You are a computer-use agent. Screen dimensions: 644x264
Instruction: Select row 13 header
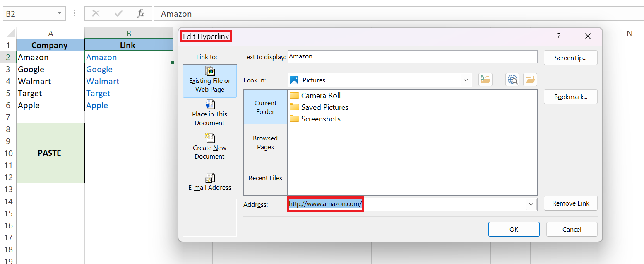[8, 189]
